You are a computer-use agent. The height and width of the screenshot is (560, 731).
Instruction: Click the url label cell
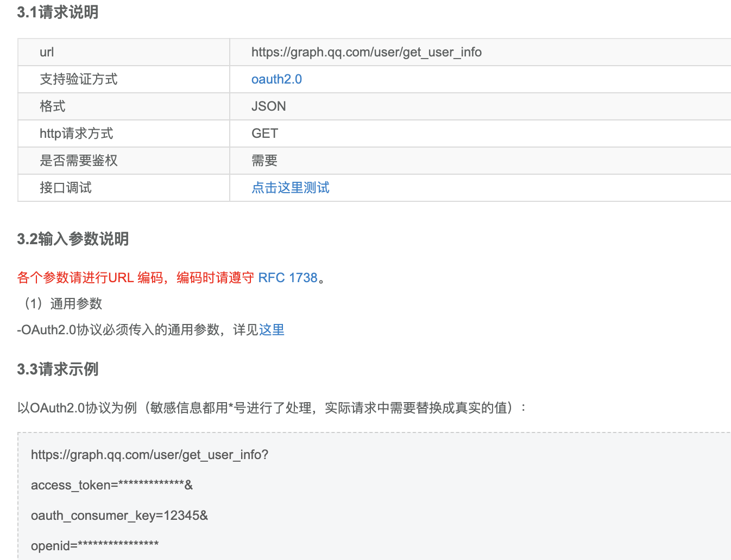pyautogui.click(x=124, y=52)
